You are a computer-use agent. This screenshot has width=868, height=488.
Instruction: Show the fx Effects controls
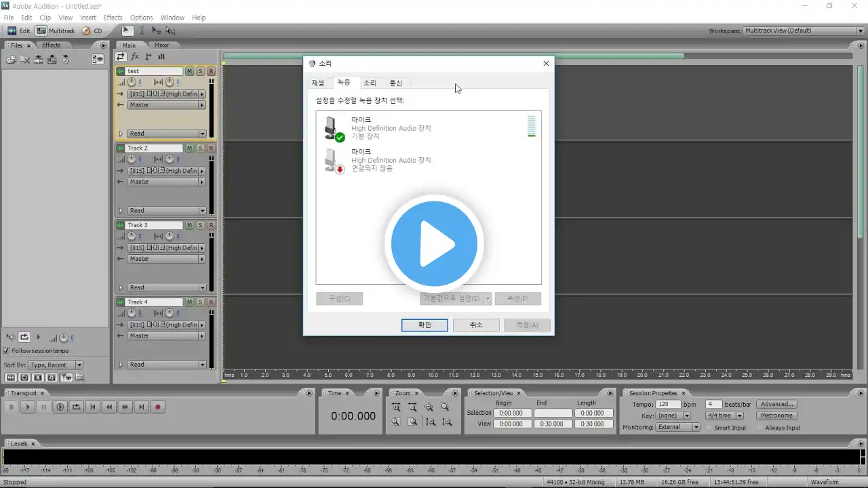pos(135,57)
